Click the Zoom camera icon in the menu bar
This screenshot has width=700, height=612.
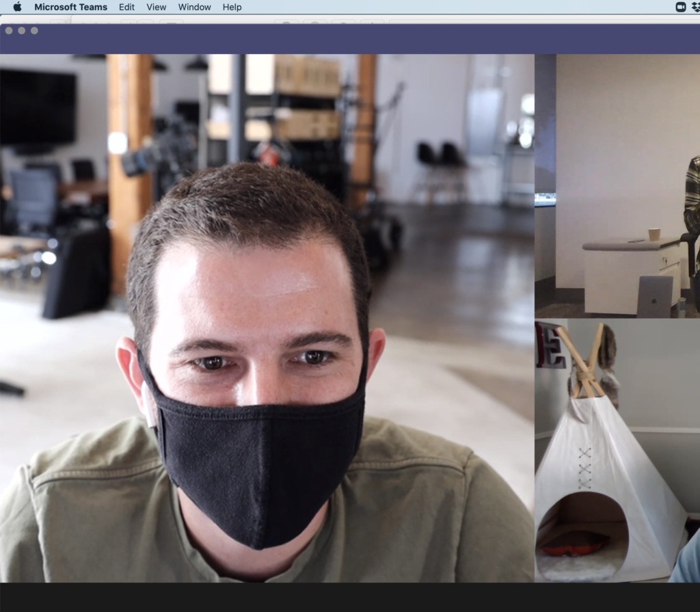[x=680, y=7]
